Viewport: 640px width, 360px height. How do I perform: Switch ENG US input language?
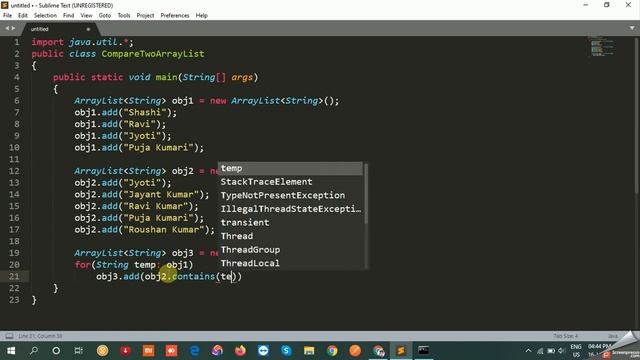(x=576, y=351)
